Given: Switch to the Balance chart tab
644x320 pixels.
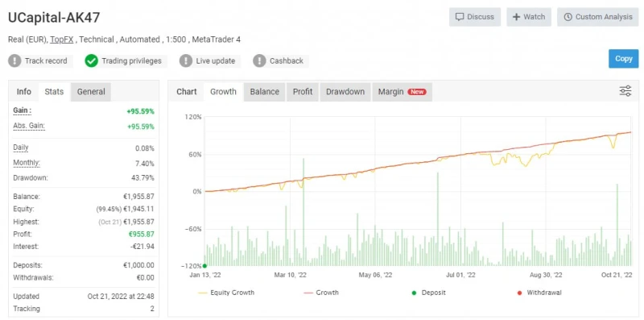Looking at the screenshot, I should point(265,92).
